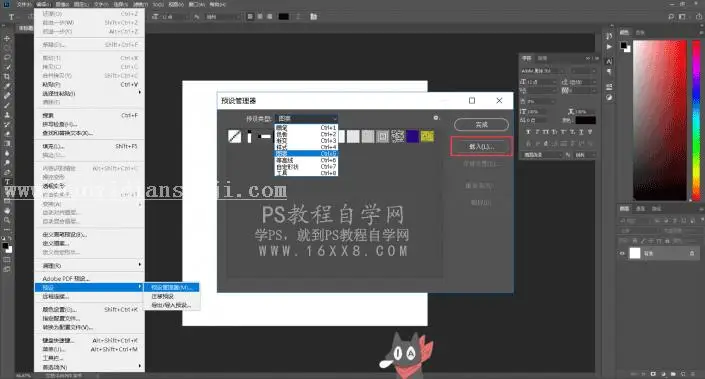Image resolution: width=705 pixels, height=379 pixels.
Task: Click the Background layer lock icon
Action: (x=692, y=254)
